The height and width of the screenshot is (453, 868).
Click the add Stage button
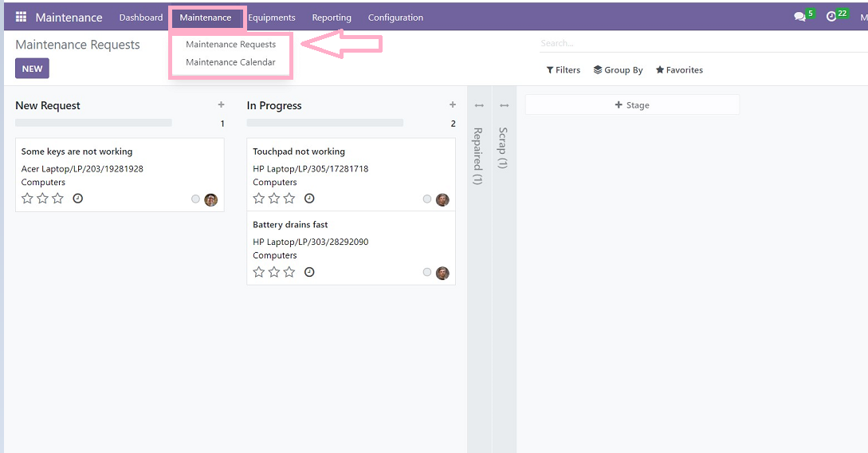[x=632, y=105]
